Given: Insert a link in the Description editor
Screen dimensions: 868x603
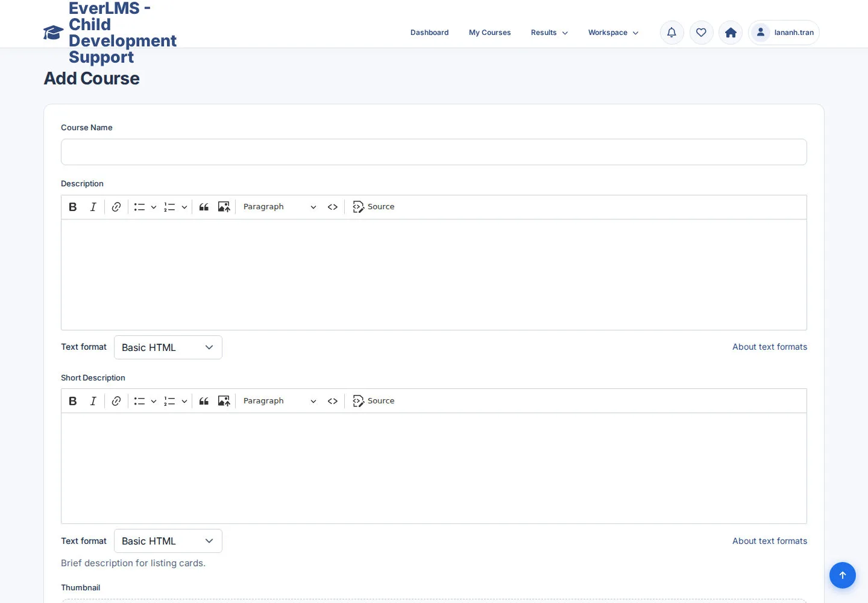Looking at the screenshot, I should tap(116, 207).
